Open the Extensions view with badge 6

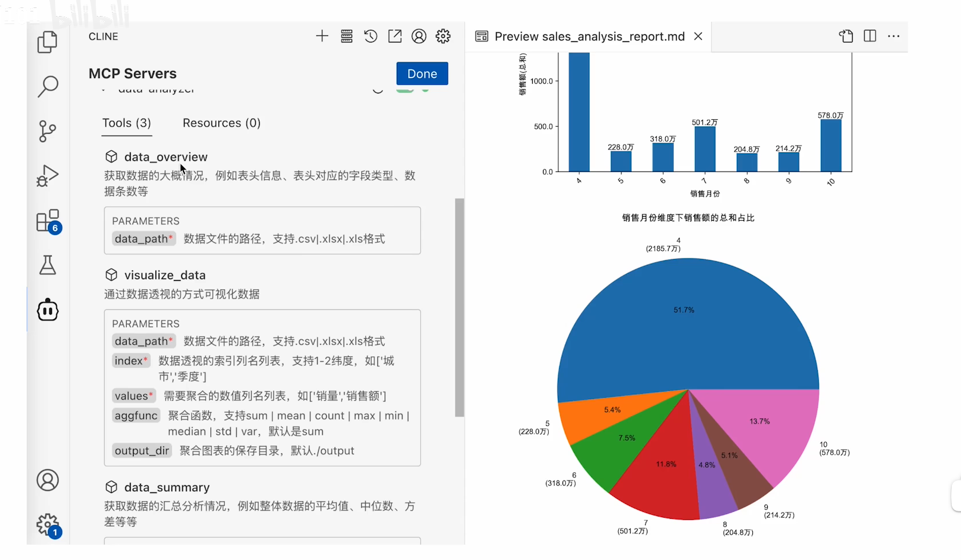(x=48, y=221)
